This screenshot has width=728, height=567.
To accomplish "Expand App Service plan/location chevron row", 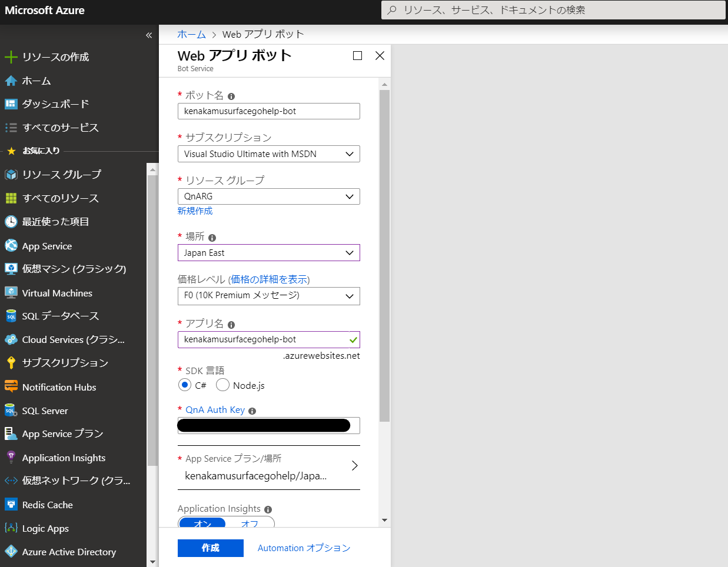I will coord(269,468).
